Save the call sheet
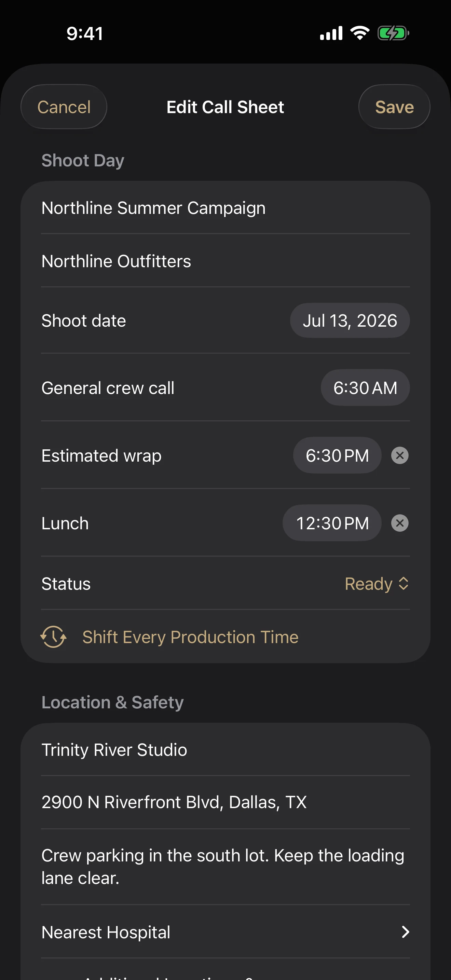Screen dimensions: 451x980 click(x=394, y=107)
